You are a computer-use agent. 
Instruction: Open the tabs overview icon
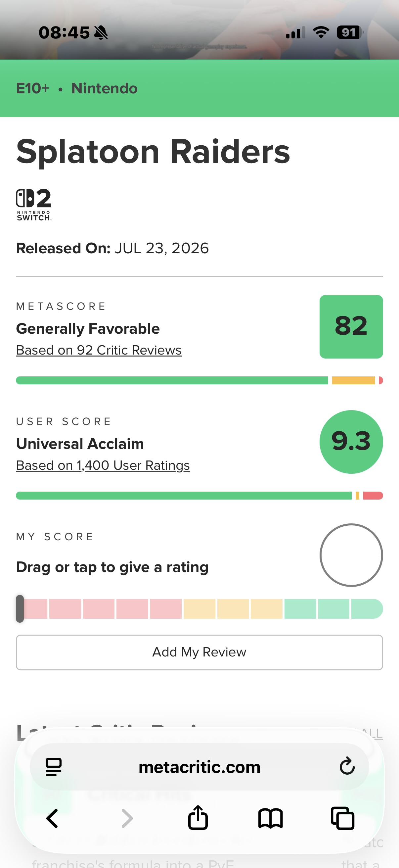click(343, 818)
